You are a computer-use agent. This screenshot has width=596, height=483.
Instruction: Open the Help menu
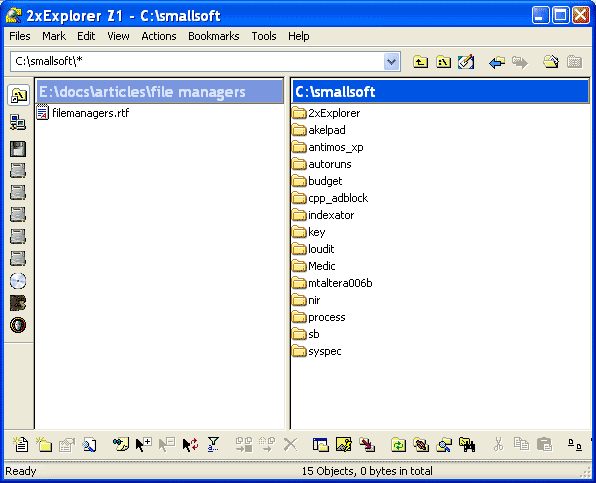(298, 36)
